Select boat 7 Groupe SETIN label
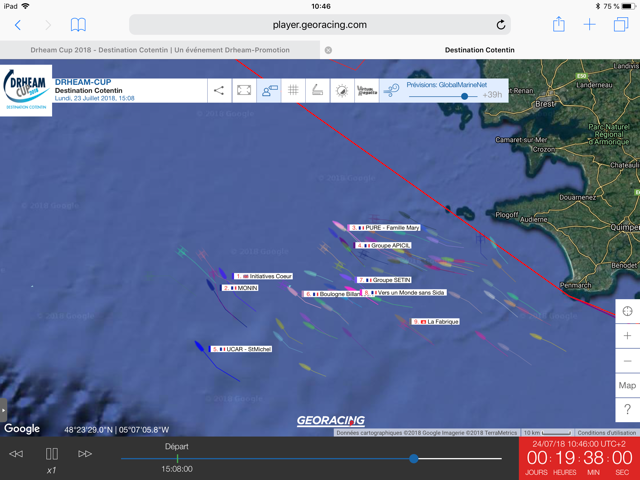640x480 pixels. point(384,280)
